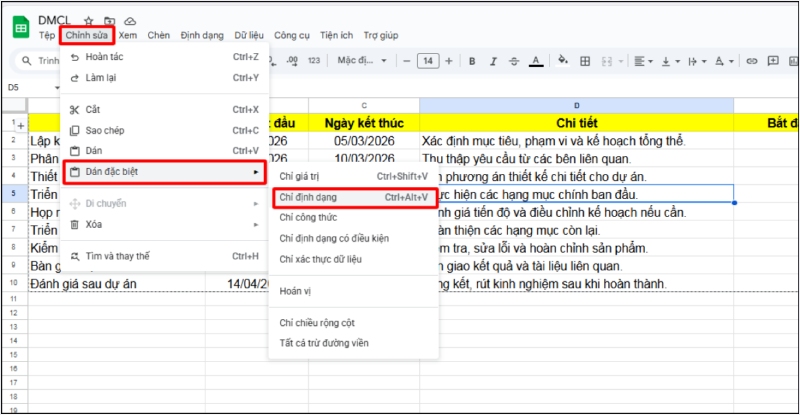This screenshot has height=415, width=800.
Task: Click the search magnifier in toolbar
Action: coord(27,61)
